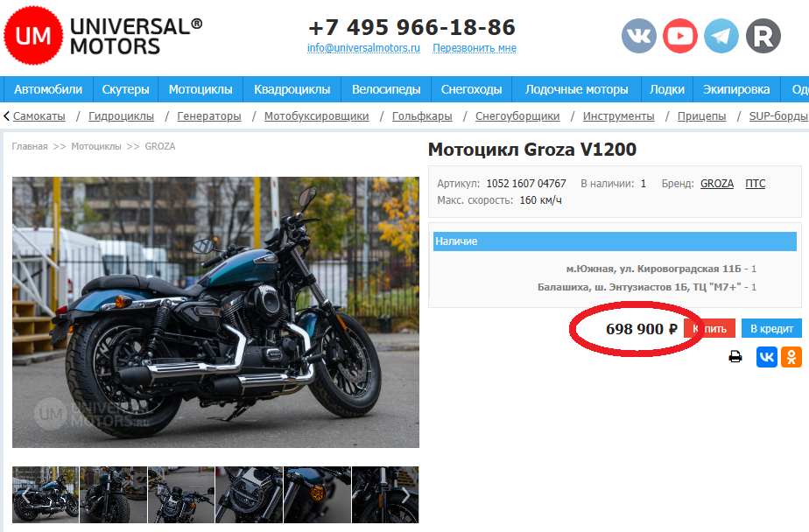Move the submenu back with the left chevron
Viewport: 809px width, 532px height.
(7, 116)
